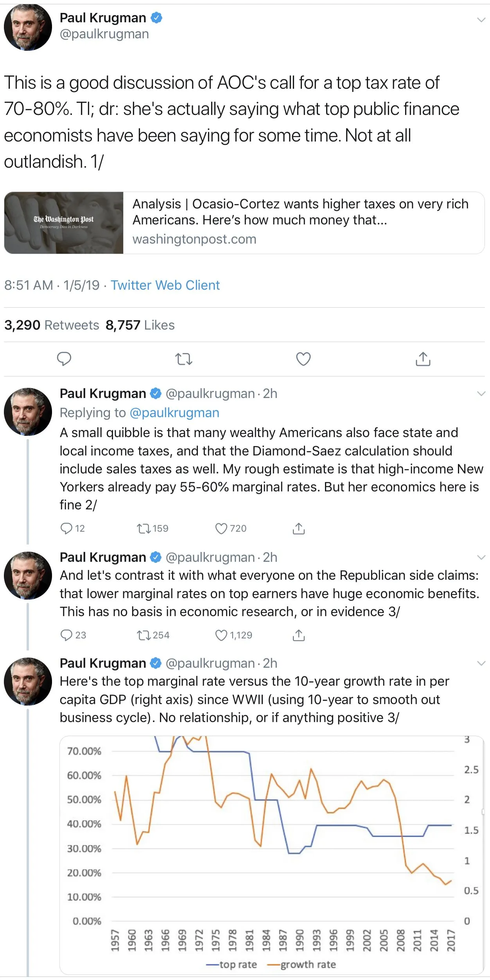Image resolution: width=490 pixels, height=980 pixels.
Task: Retweet the reply with 159 retweets
Action: [144, 529]
